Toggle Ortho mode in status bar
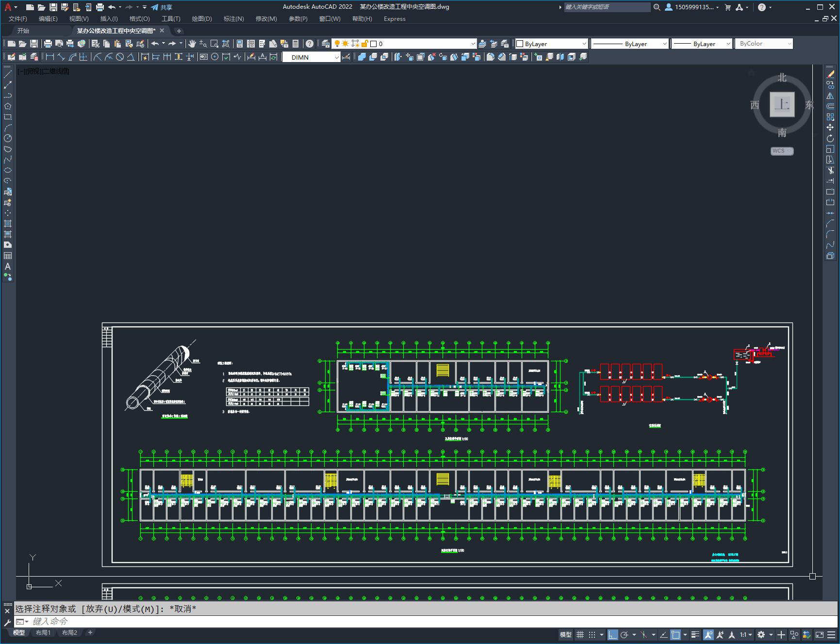The height and width of the screenshot is (644, 840). tap(613, 634)
